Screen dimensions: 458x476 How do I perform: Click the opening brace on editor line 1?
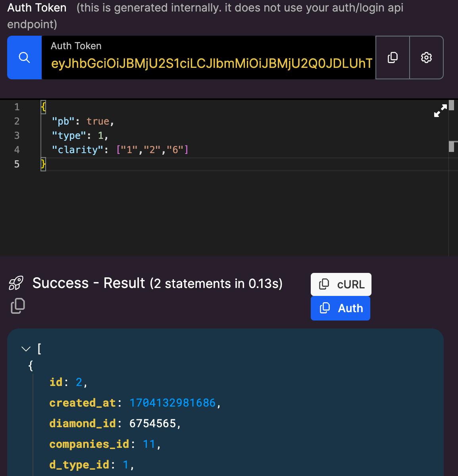pyautogui.click(x=43, y=107)
